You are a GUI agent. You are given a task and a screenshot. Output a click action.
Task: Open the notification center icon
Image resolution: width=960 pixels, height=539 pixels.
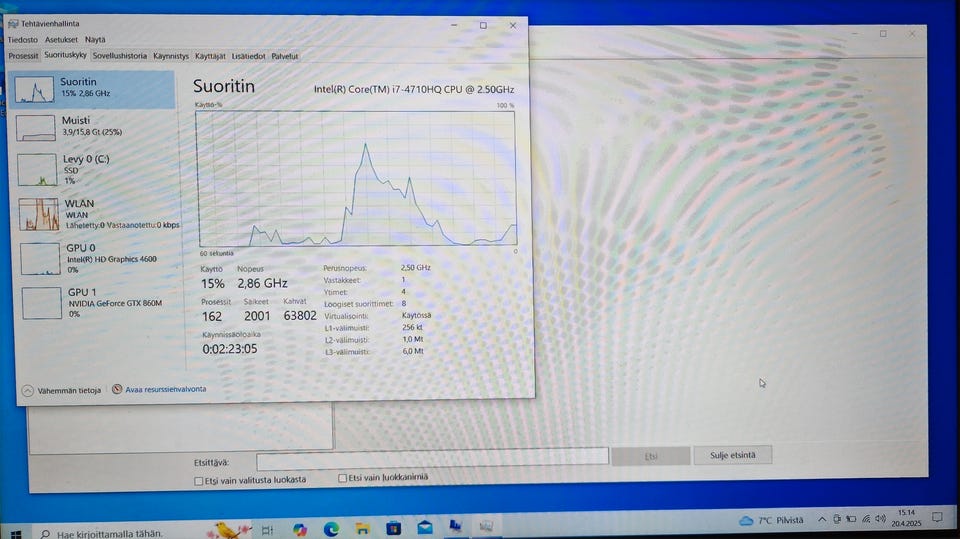click(x=937, y=518)
